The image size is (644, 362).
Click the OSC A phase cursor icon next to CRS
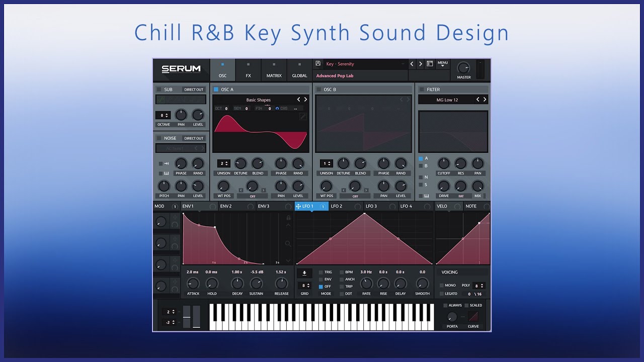277,109
